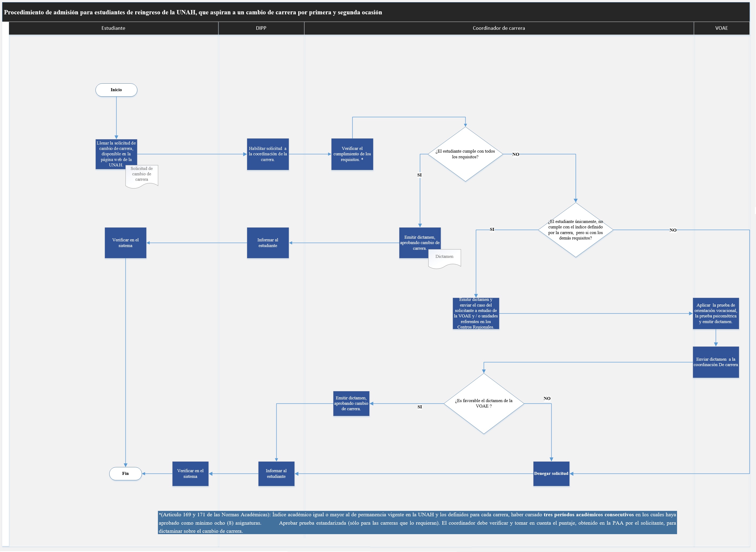Click 'Aplicar la prueba de orientación vocacional' box
This screenshot has height=552, width=756.
[x=715, y=313]
